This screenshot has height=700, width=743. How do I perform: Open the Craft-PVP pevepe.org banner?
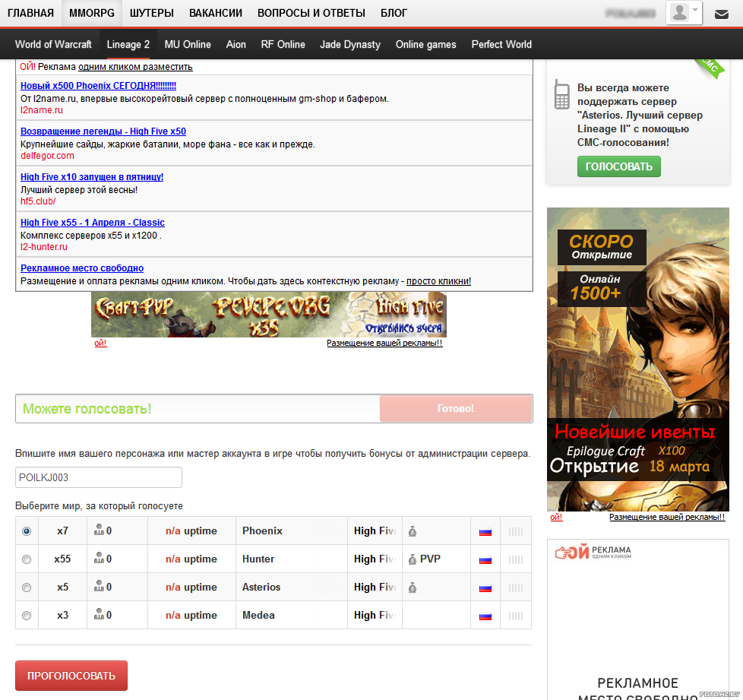269,315
